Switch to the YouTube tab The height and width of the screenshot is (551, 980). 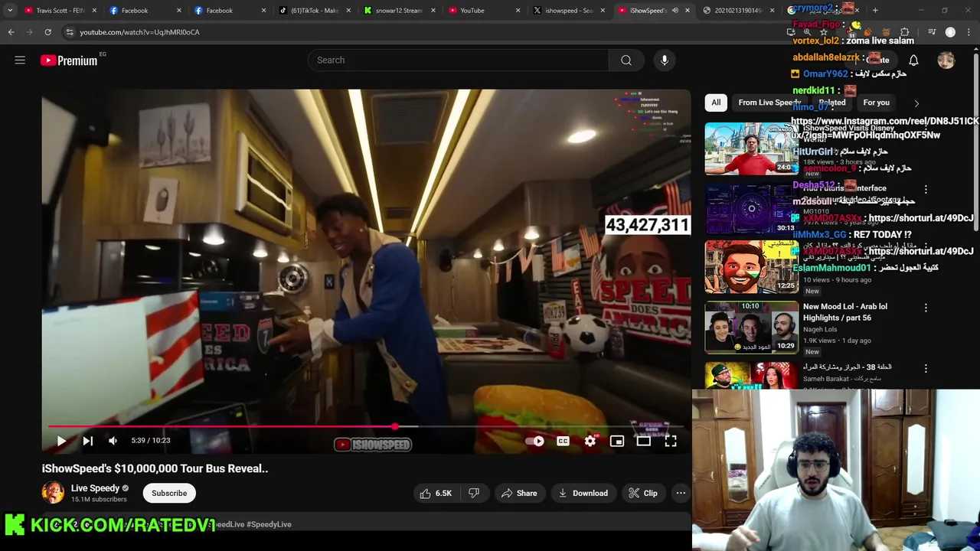[x=482, y=11]
